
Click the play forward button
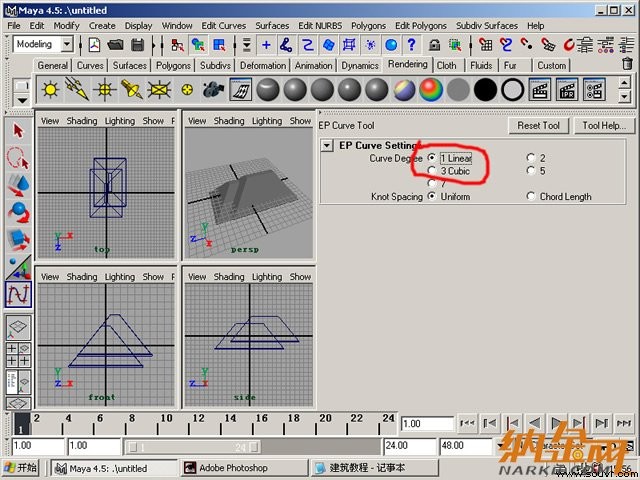point(556,423)
